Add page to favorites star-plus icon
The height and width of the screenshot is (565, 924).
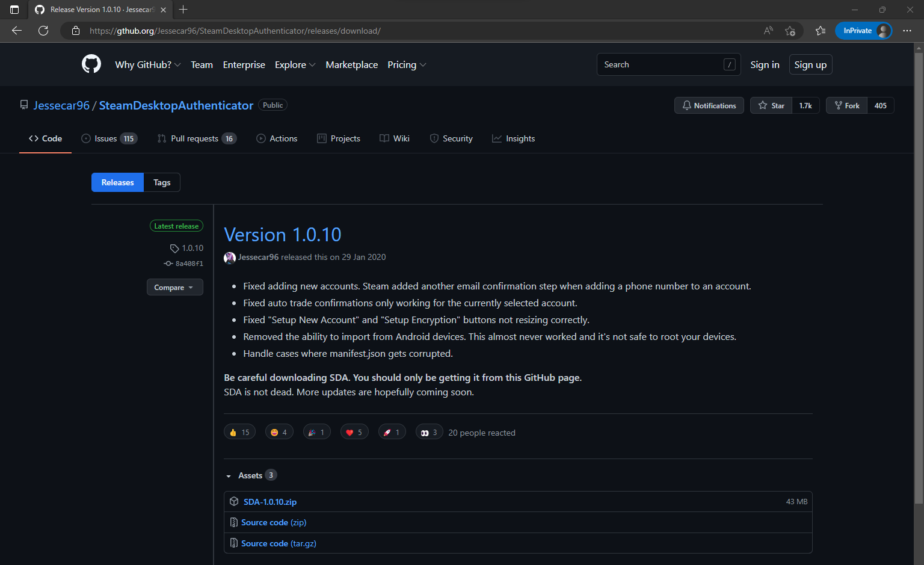click(x=790, y=31)
